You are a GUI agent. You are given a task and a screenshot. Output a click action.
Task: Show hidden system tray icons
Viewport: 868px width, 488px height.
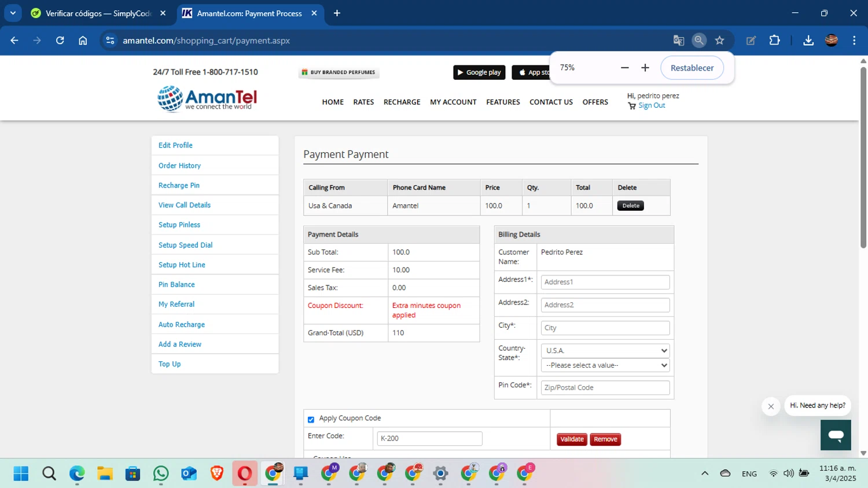[705, 474]
